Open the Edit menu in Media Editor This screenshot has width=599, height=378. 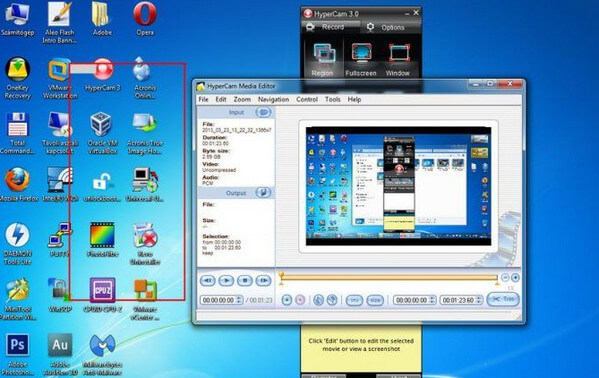click(x=221, y=99)
